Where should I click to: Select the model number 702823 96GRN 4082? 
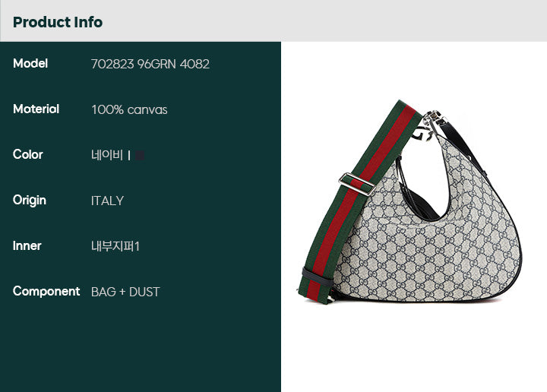pyautogui.click(x=150, y=64)
